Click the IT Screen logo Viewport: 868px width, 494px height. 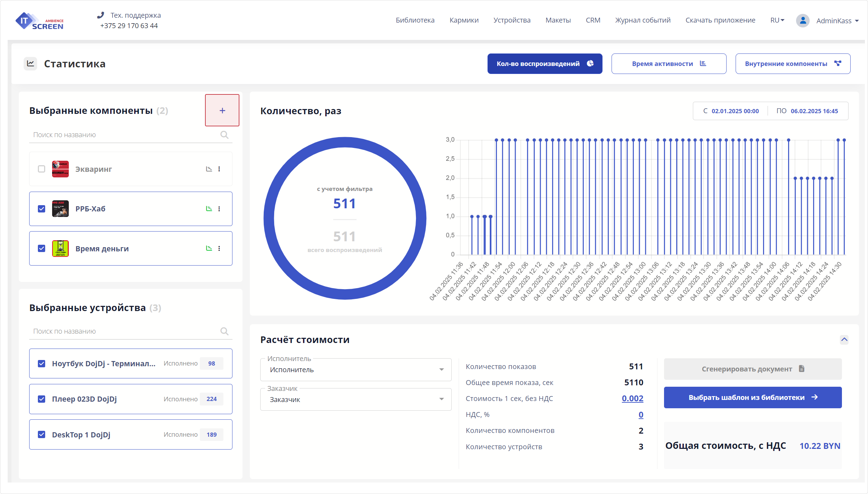[40, 22]
